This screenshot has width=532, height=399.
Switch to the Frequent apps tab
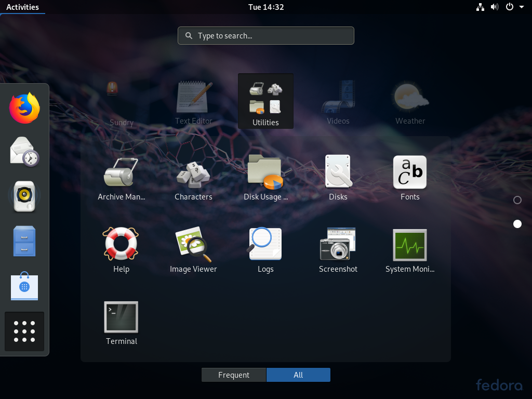click(x=234, y=375)
